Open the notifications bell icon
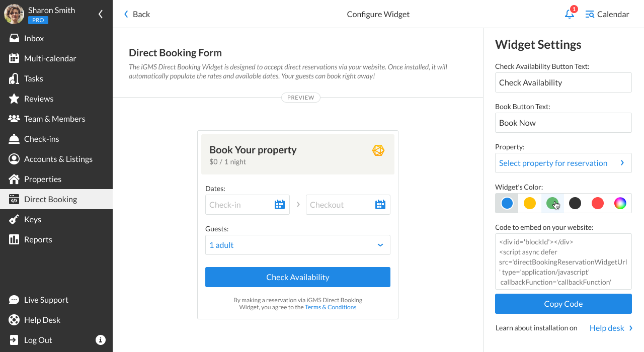The width and height of the screenshot is (644, 352). [x=570, y=14]
